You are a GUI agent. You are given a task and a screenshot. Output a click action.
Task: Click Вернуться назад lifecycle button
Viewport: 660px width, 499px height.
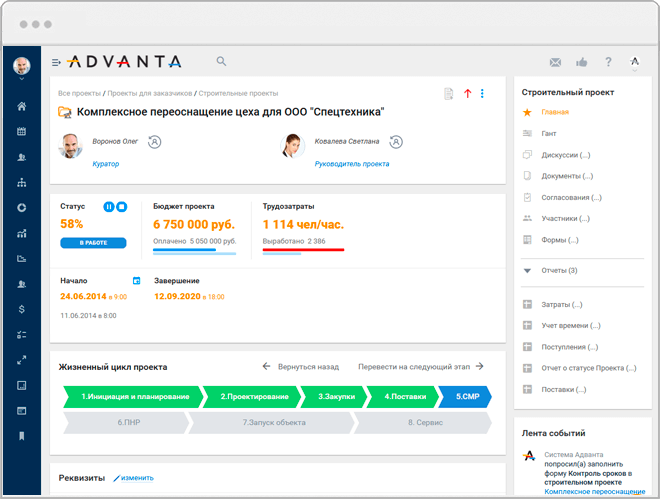pyautogui.click(x=301, y=366)
